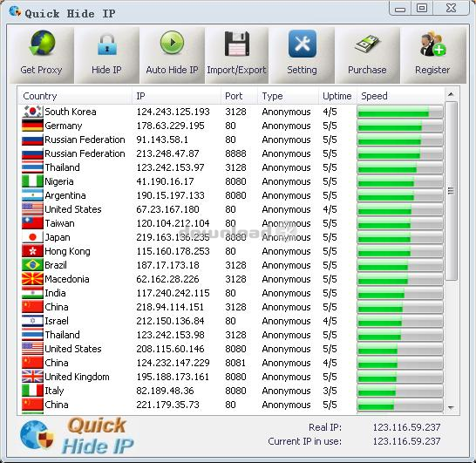
Task: Start Auto Hide IP with the play icon
Action: tap(172, 43)
